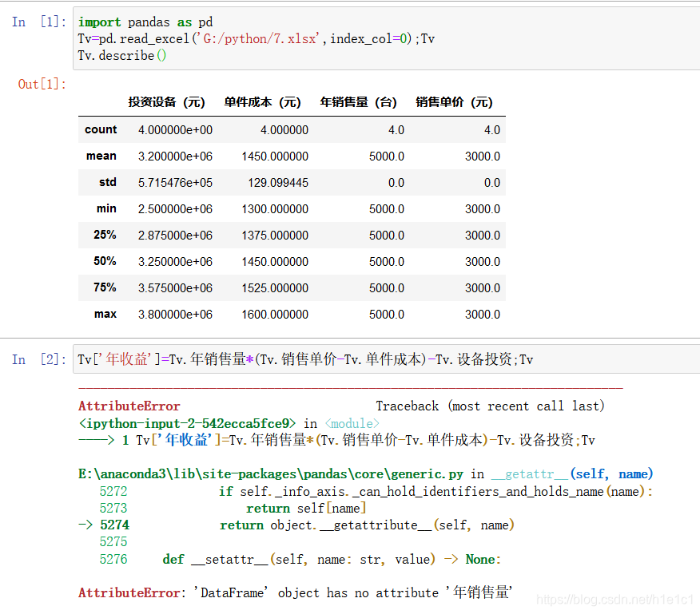Click the count row label in the table
This screenshot has width=700, height=614.
click(101, 129)
